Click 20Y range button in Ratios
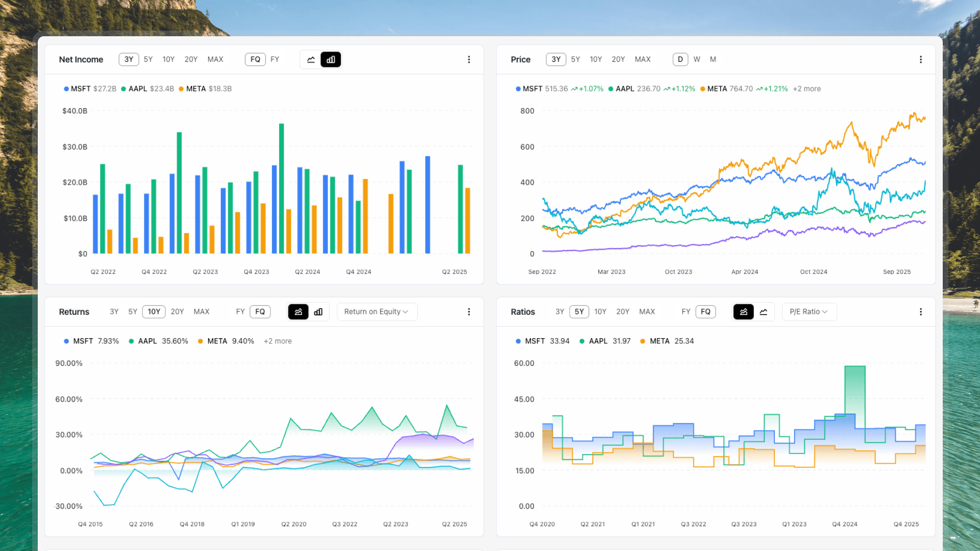The image size is (980, 551). click(623, 312)
